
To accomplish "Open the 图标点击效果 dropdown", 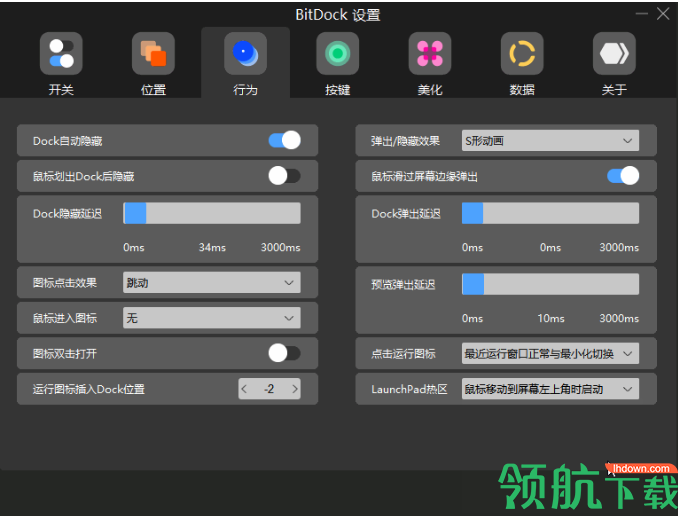I will pyautogui.click(x=211, y=282).
